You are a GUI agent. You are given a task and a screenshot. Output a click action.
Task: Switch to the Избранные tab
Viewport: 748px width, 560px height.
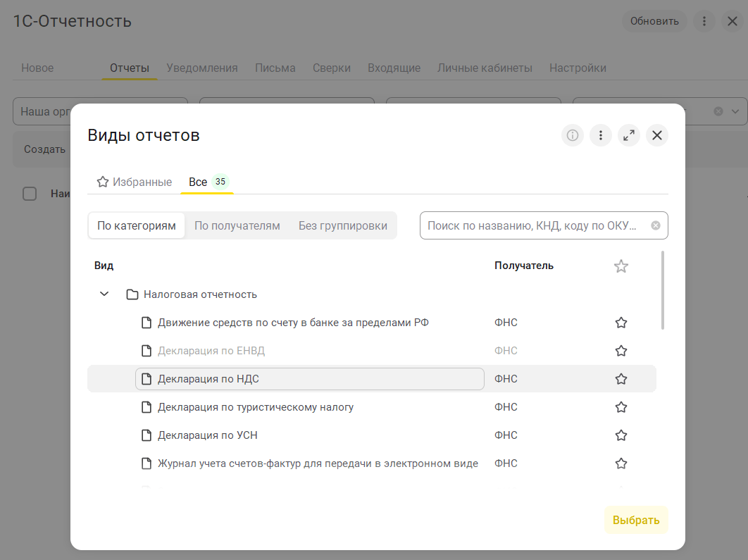click(135, 182)
